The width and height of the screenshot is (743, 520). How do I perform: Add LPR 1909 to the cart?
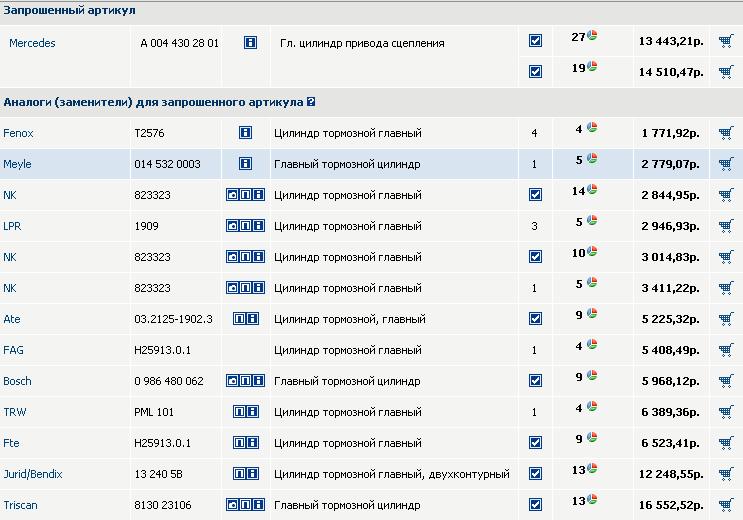click(x=725, y=226)
